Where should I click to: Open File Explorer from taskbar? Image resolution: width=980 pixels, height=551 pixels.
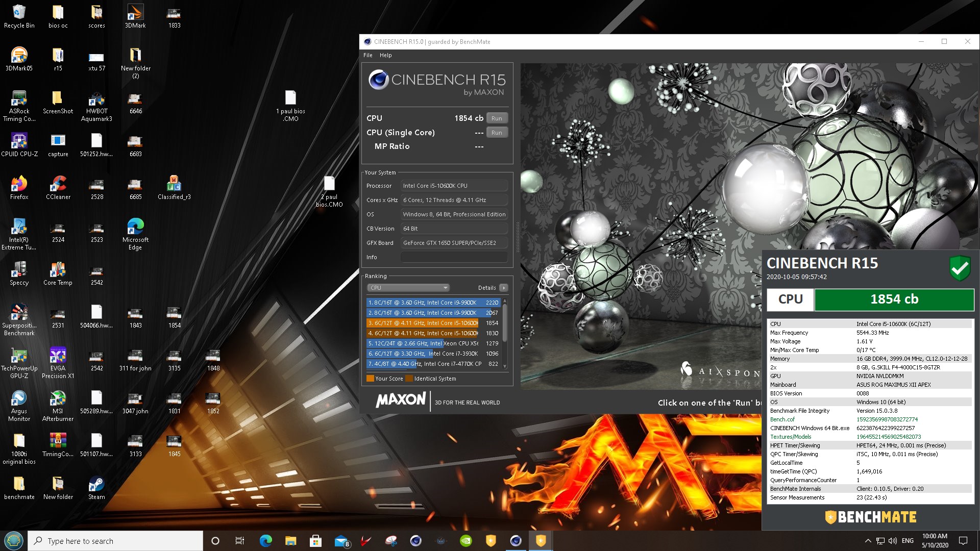(x=290, y=541)
